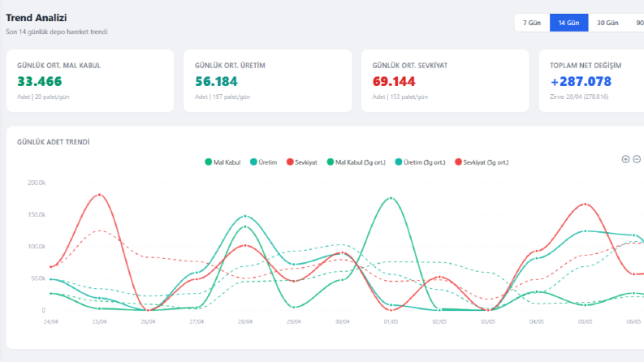Toggle Üretim series in legend
This screenshot has height=362, width=644.
(264, 162)
